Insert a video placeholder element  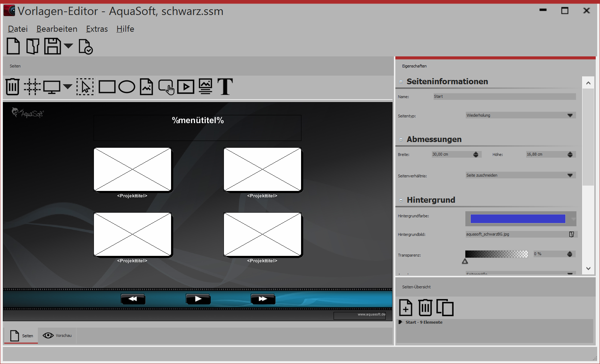tap(186, 86)
